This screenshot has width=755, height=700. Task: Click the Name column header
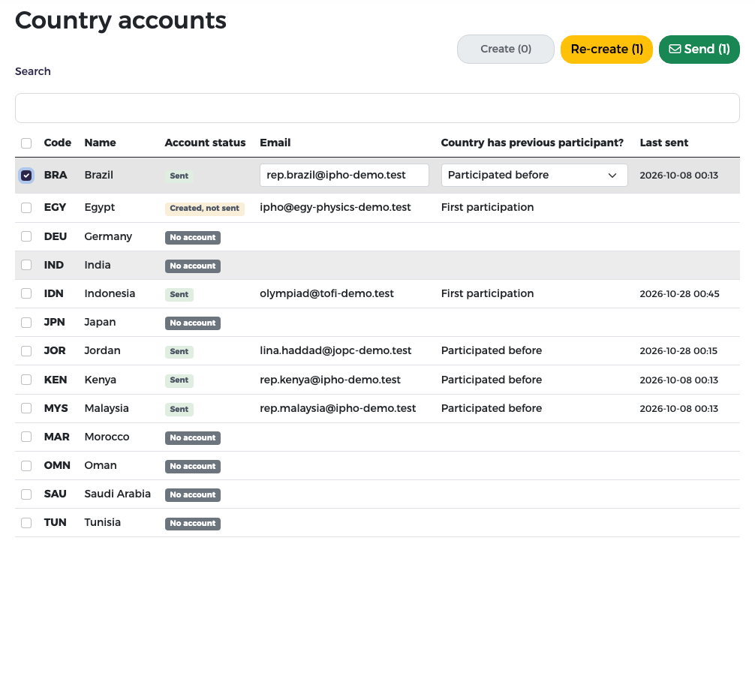point(100,143)
